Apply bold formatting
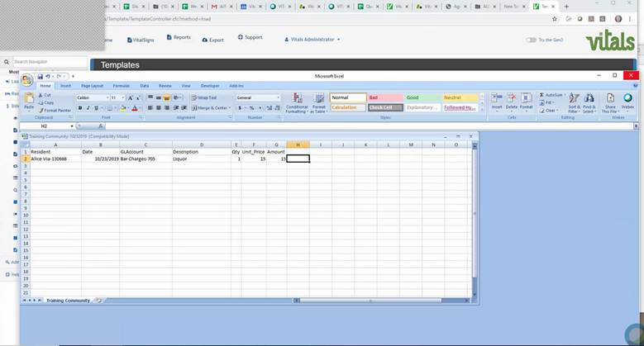The image size is (644, 346). (80, 108)
